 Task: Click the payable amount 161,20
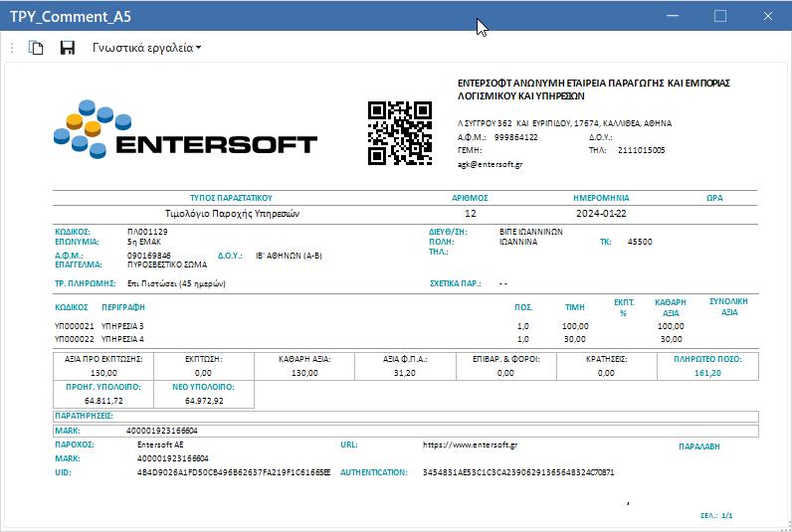[707, 373]
